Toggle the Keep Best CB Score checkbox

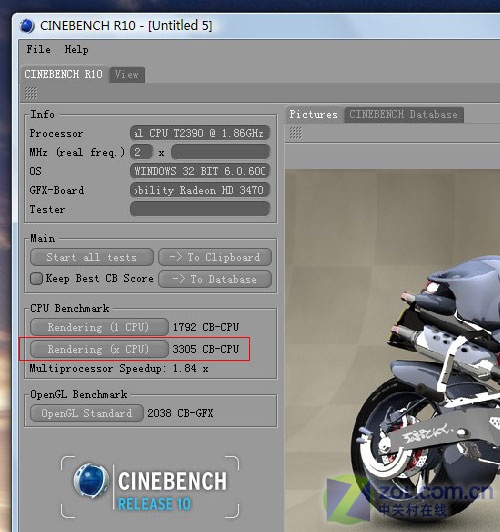[36, 279]
